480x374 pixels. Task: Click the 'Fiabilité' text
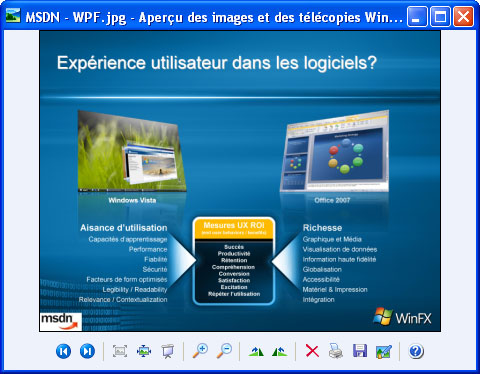pyautogui.click(x=156, y=259)
